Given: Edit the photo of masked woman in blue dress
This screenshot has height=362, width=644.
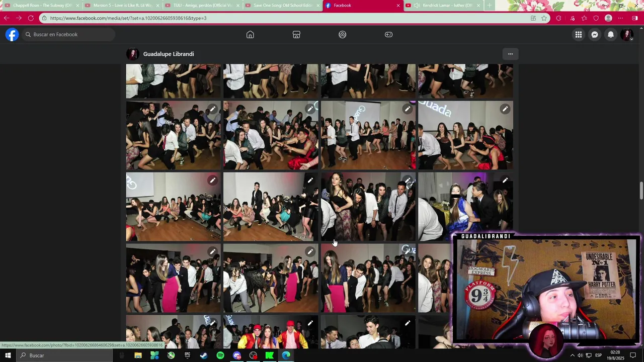Looking at the screenshot, I should coord(505,180).
